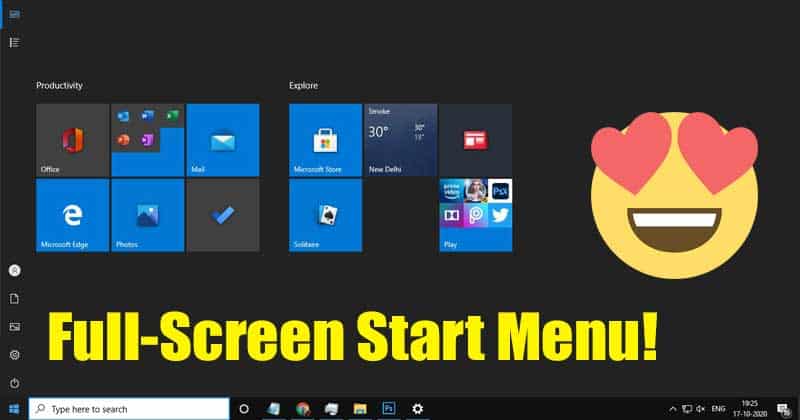Open the Photos tile
This screenshot has width=800, height=420.
pos(147,215)
